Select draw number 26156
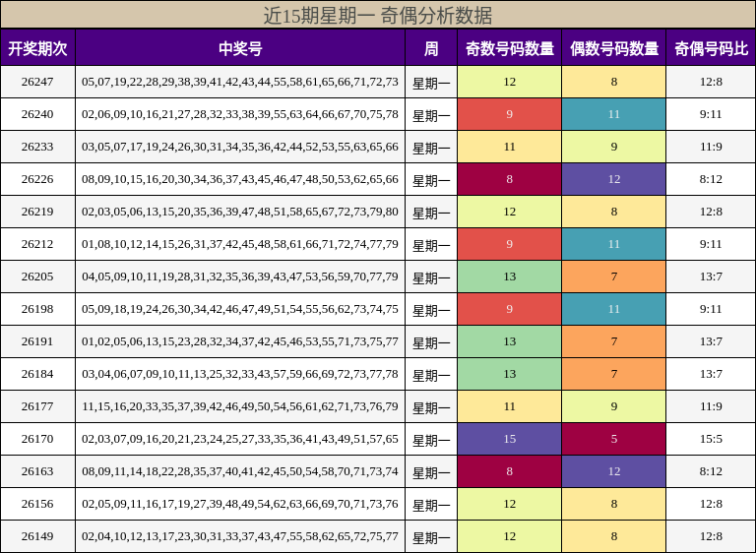 (x=37, y=504)
